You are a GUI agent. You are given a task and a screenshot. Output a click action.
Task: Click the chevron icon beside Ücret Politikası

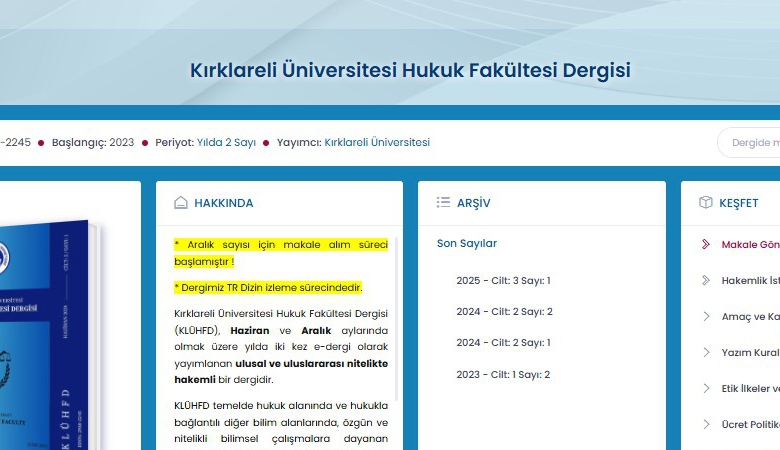(706, 424)
